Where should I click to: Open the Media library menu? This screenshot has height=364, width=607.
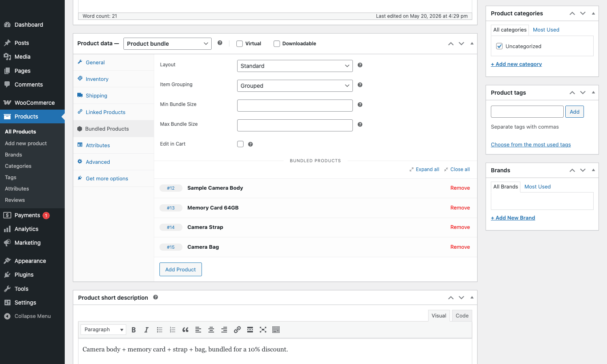32,57
